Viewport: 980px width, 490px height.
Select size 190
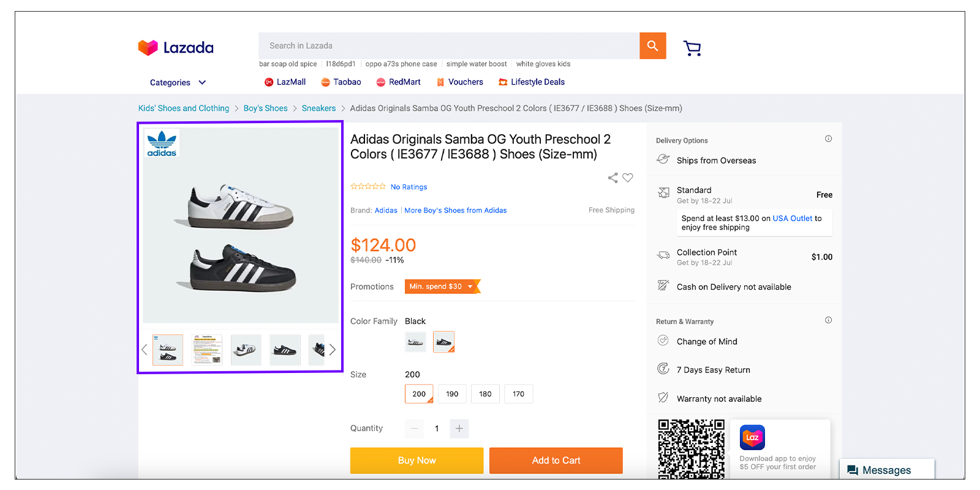452,394
